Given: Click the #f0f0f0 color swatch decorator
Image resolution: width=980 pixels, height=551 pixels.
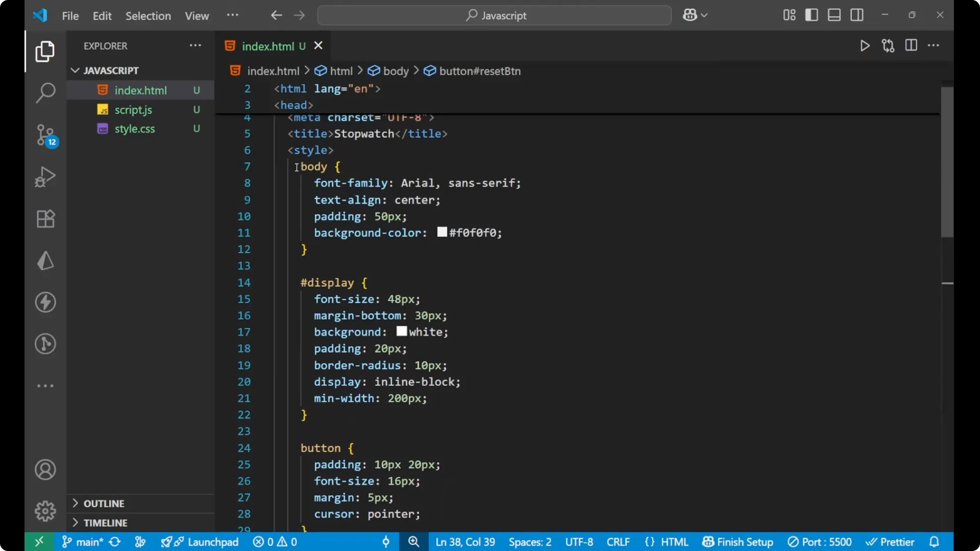Looking at the screenshot, I should [442, 232].
